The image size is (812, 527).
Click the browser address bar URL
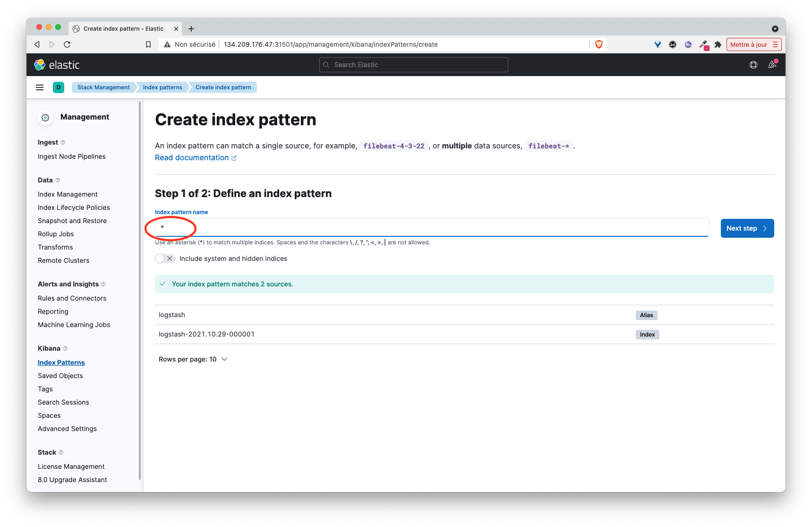point(331,44)
